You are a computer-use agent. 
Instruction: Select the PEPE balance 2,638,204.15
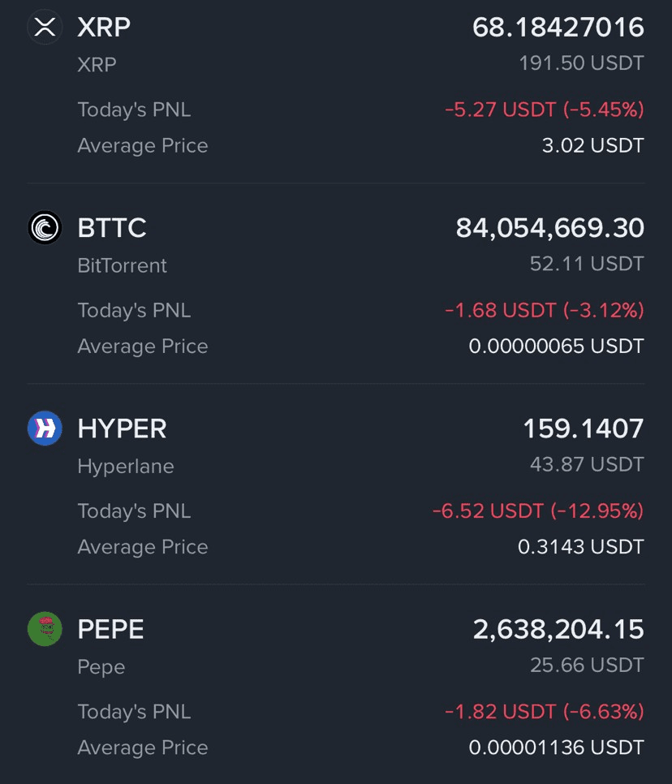tap(558, 630)
